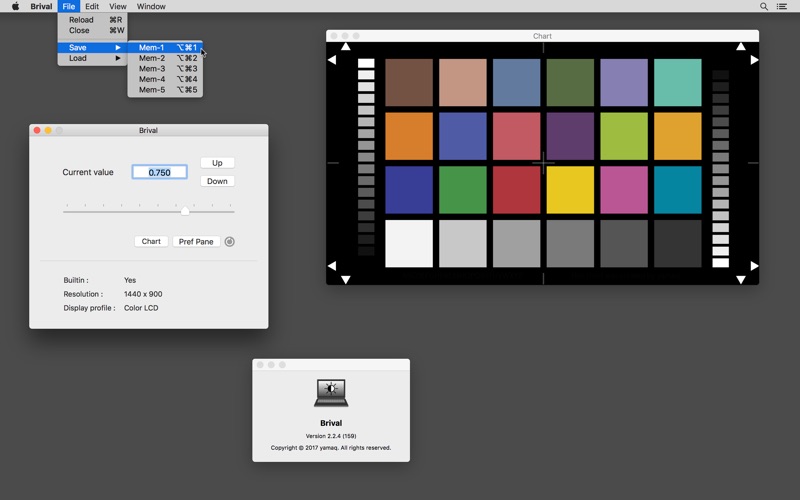
Task: Open Notification Center list icon
Action: click(782, 6)
